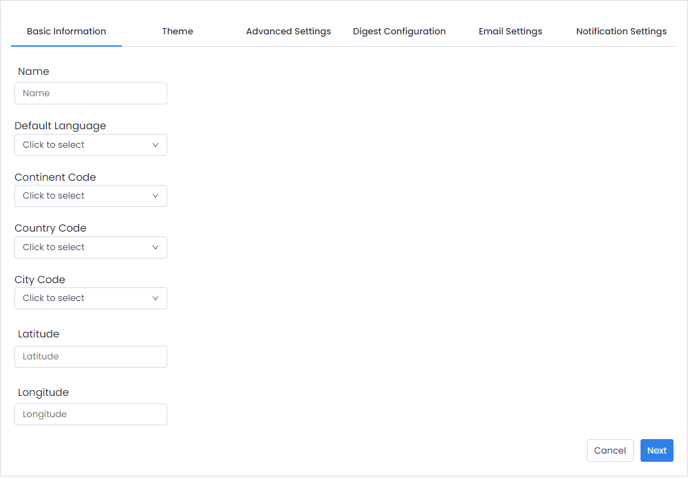Go to the Digest Configuration tab
The width and height of the screenshot is (688, 479).
399,31
